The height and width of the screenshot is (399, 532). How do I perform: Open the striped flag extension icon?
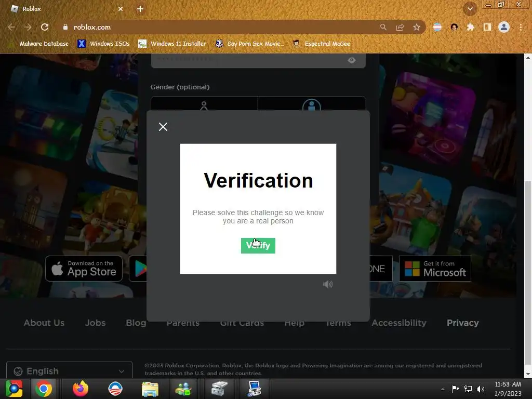[437, 27]
